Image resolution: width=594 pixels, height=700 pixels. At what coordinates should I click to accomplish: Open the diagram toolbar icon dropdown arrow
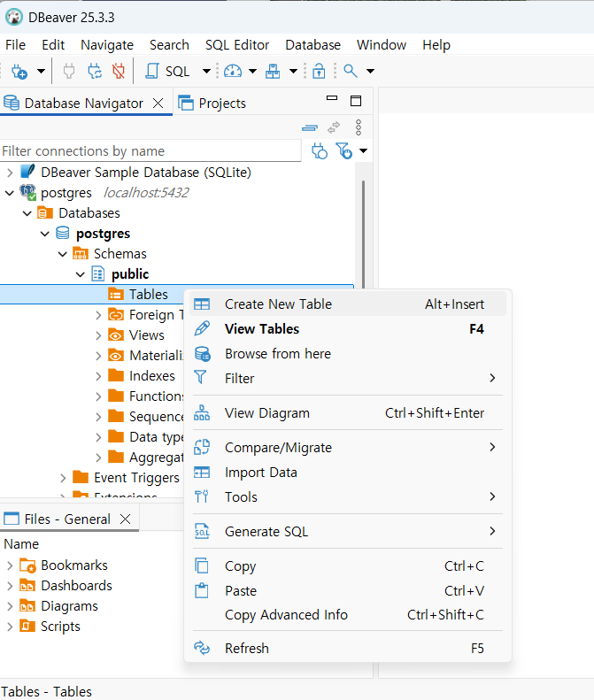(x=293, y=71)
